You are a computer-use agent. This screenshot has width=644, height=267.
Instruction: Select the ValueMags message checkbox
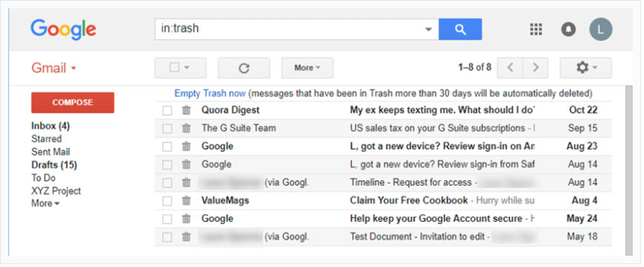tap(167, 201)
